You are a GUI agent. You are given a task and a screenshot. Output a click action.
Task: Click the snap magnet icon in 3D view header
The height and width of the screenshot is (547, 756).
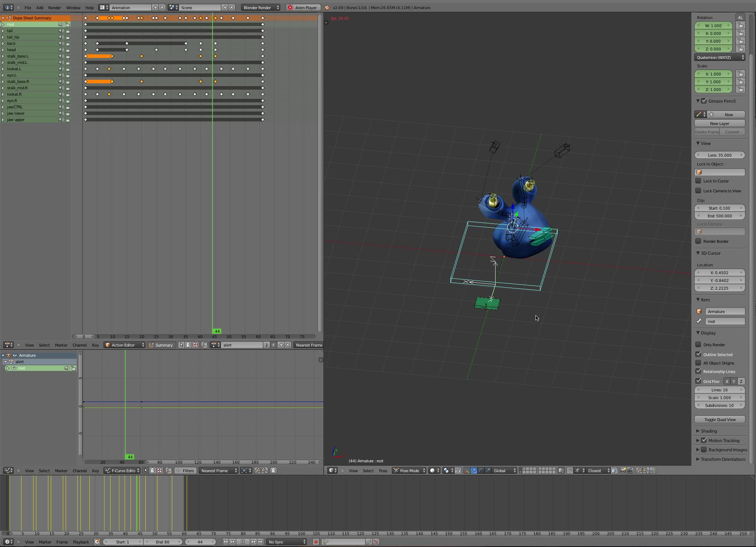point(570,470)
